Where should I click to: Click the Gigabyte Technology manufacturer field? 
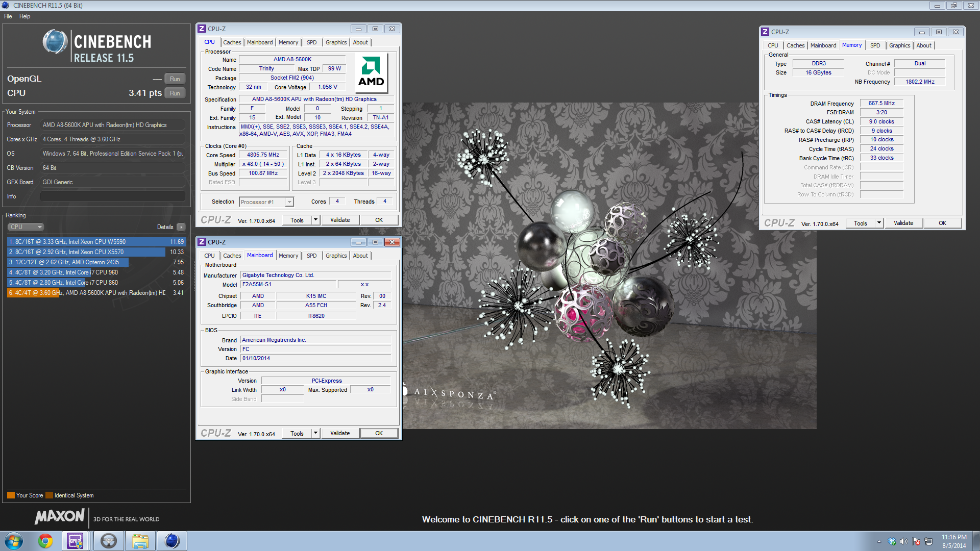[316, 275]
